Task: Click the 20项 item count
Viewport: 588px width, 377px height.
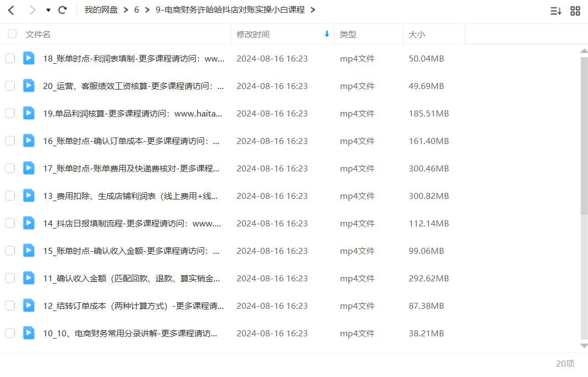Action: (x=565, y=363)
